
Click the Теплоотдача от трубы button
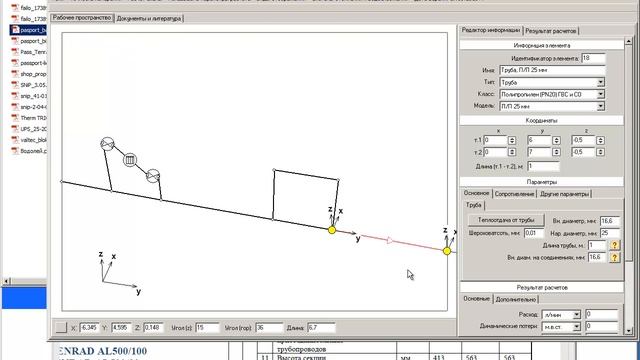click(506, 220)
